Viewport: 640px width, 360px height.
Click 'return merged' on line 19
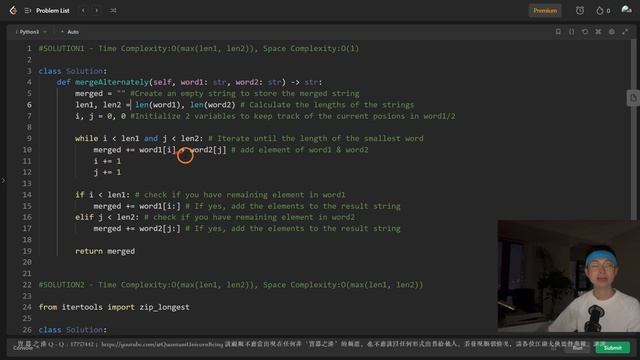coord(105,251)
